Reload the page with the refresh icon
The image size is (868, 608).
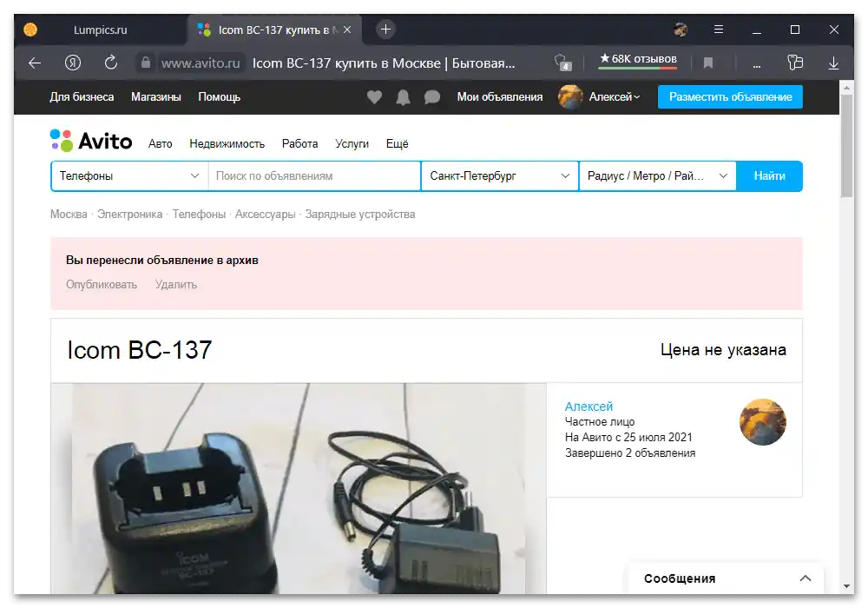[111, 63]
